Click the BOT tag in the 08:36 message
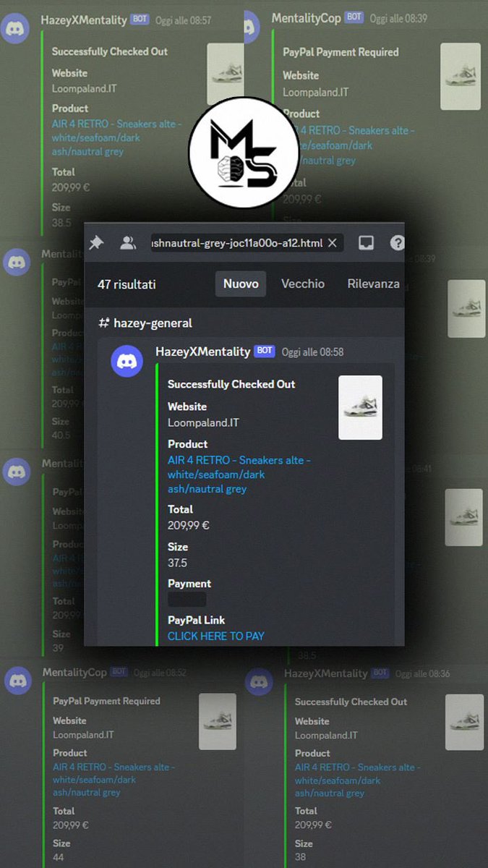Screen dimensions: 488x868 point(381,673)
